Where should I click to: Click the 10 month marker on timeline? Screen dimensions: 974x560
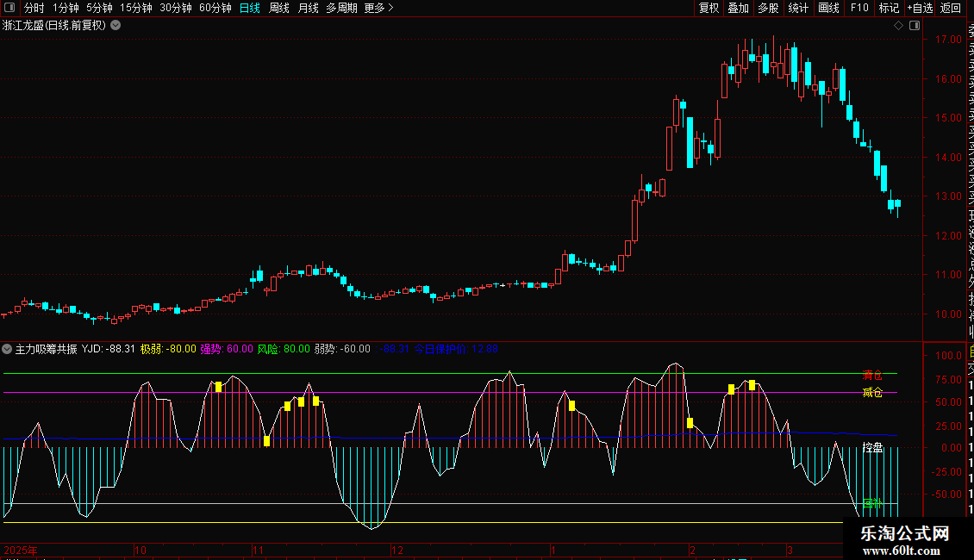tap(140, 550)
